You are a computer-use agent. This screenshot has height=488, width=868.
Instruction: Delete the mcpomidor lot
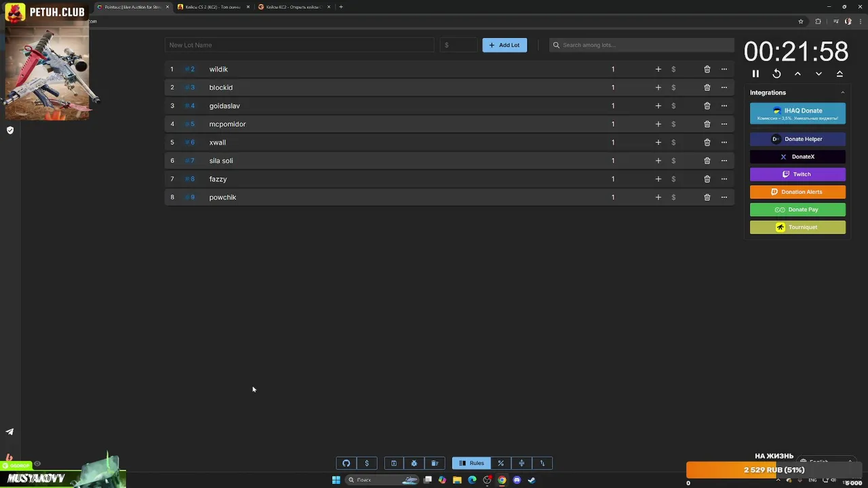(707, 124)
